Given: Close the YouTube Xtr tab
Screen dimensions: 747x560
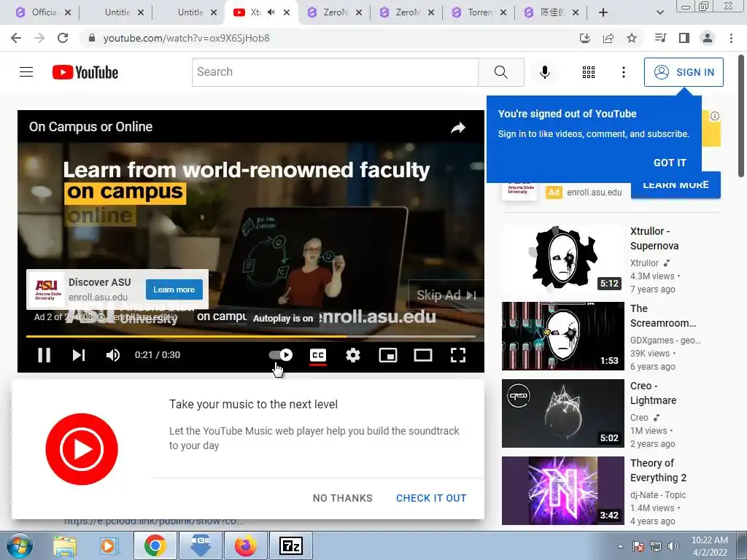Looking at the screenshot, I should (286, 13).
